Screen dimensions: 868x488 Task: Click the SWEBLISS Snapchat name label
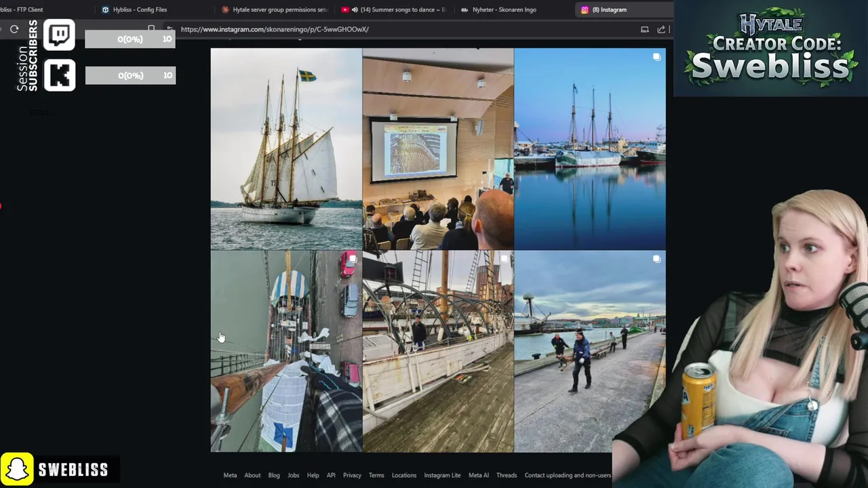(73, 470)
